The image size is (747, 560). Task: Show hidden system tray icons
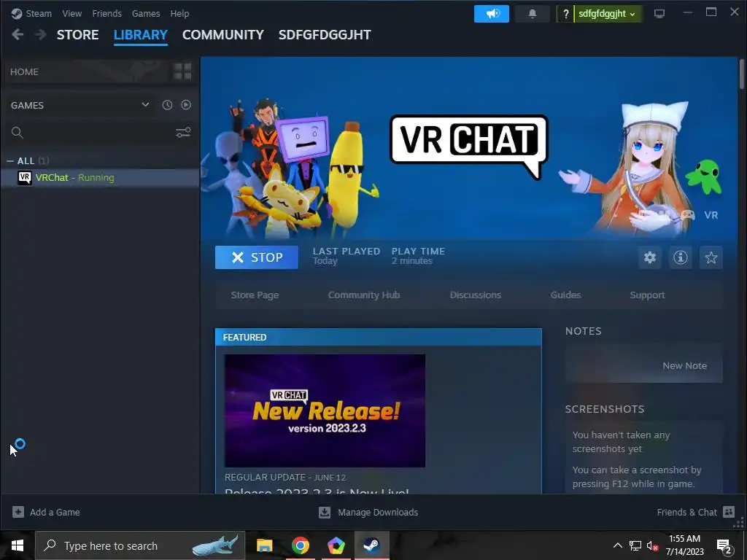pyautogui.click(x=617, y=545)
